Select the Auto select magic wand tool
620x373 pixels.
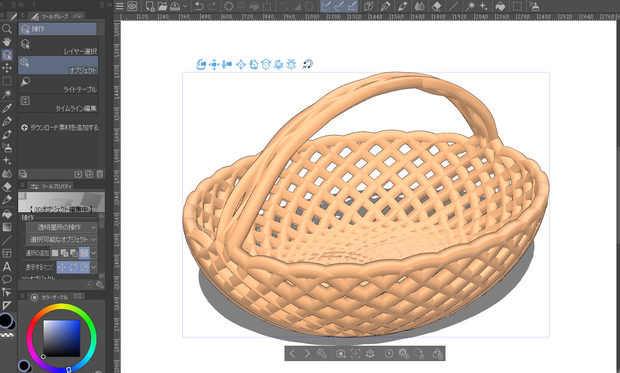7,94
